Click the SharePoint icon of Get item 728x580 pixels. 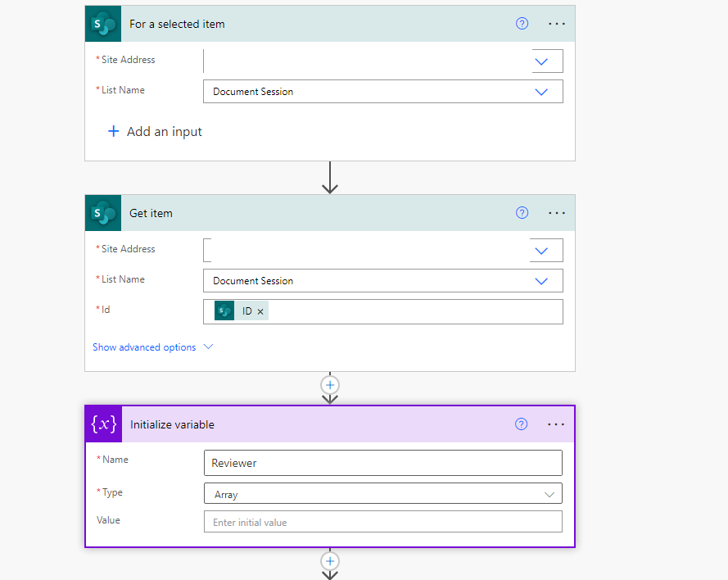click(103, 213)
